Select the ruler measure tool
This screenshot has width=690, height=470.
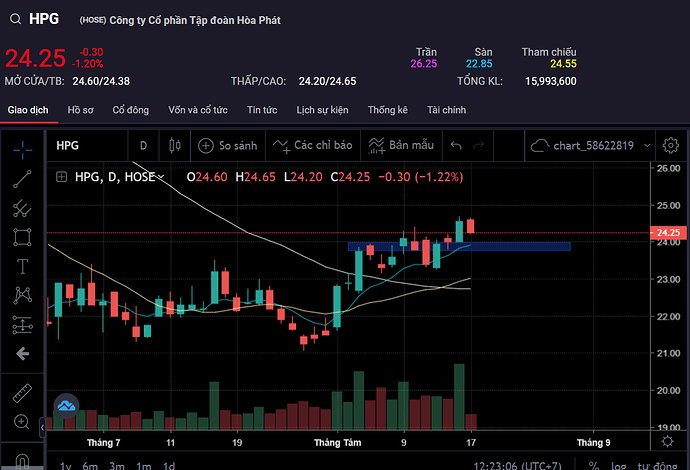(x=22, y=393)
